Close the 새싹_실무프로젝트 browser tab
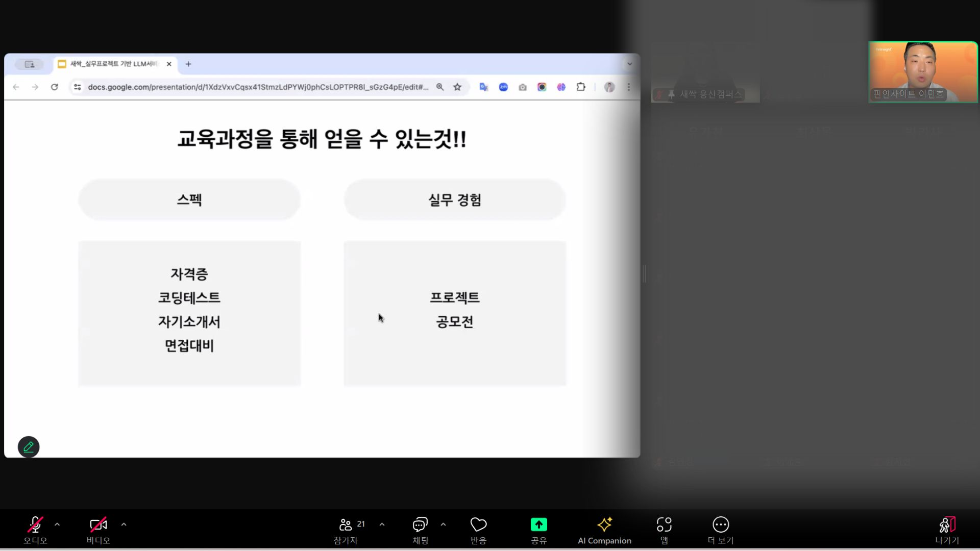This screenshot has width=980, height=551. click(x=169, y=64)
